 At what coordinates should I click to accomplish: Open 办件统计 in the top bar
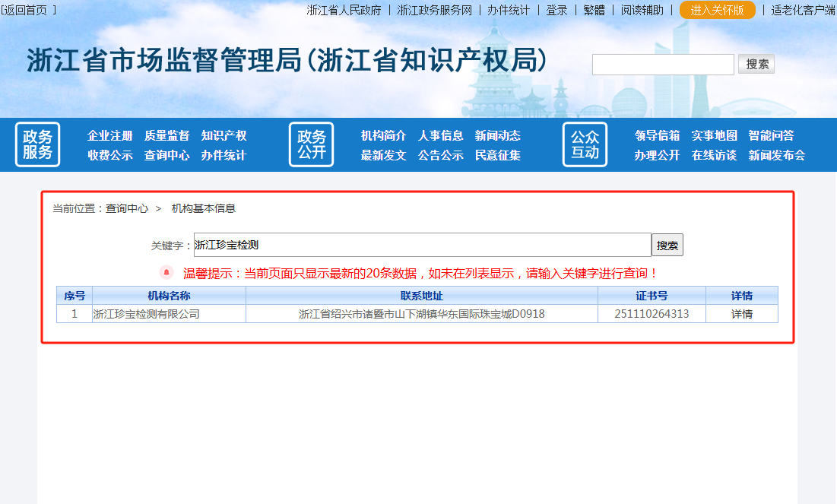pos(508,10)
